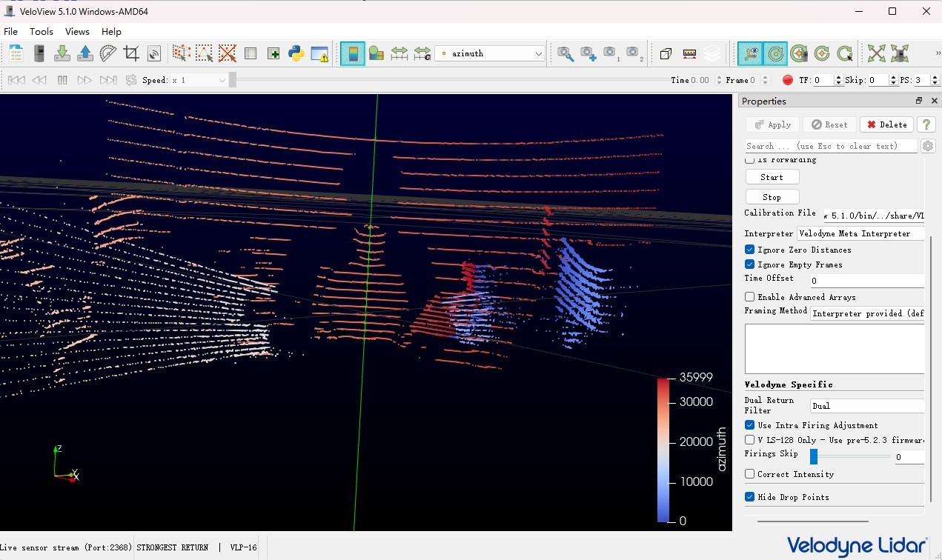Jump to the first frame
Screen dimensions: 942x560
(16, 80)
